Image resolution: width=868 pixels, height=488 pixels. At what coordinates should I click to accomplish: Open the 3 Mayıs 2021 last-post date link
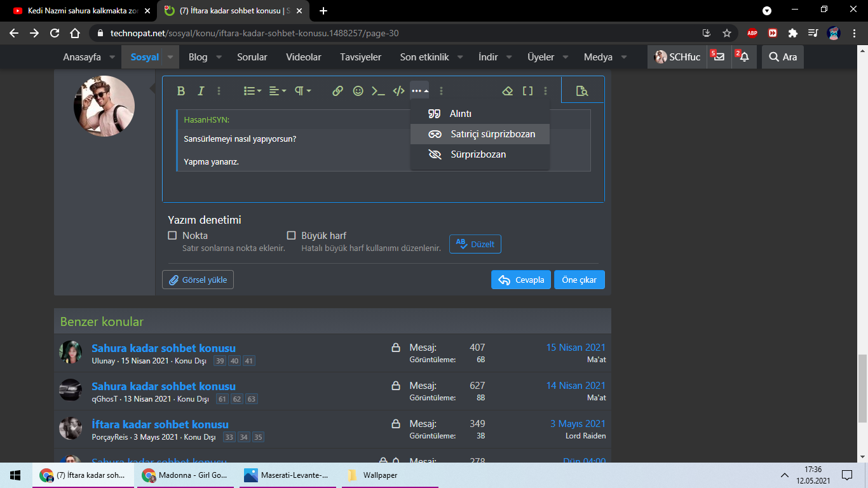click(578, 424)
